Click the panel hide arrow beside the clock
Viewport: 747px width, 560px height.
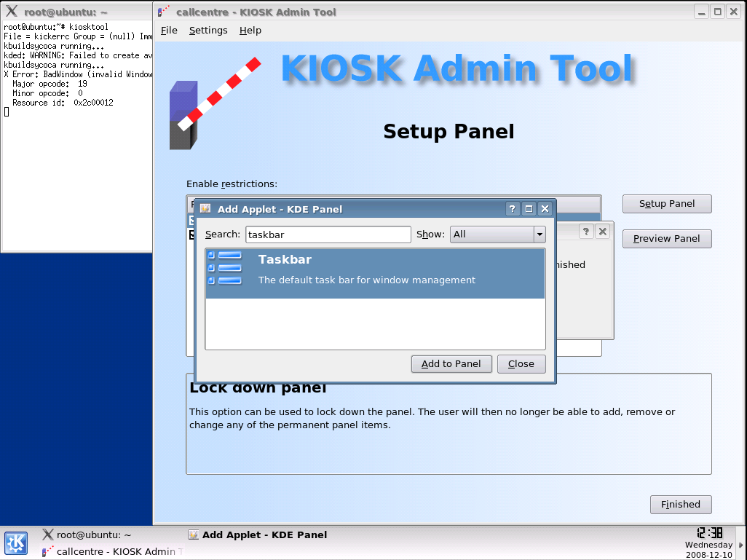(x=740, y=544)
